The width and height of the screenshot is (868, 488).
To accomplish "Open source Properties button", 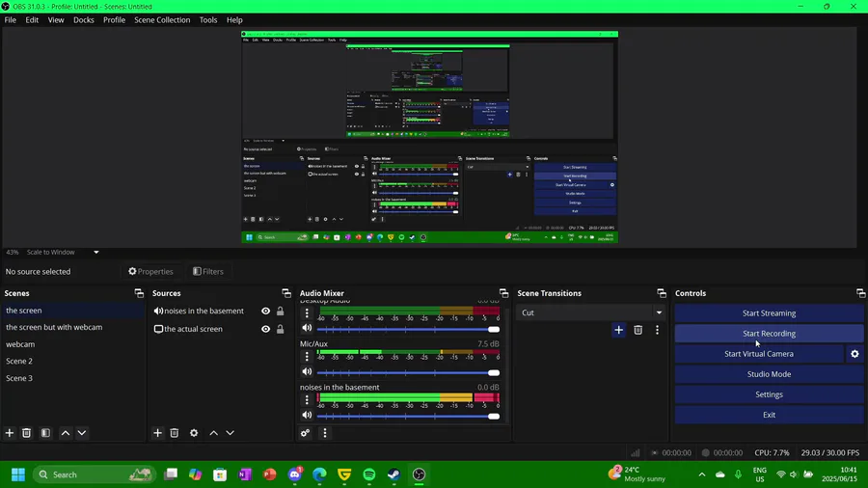I will click(x=150, y=272).
